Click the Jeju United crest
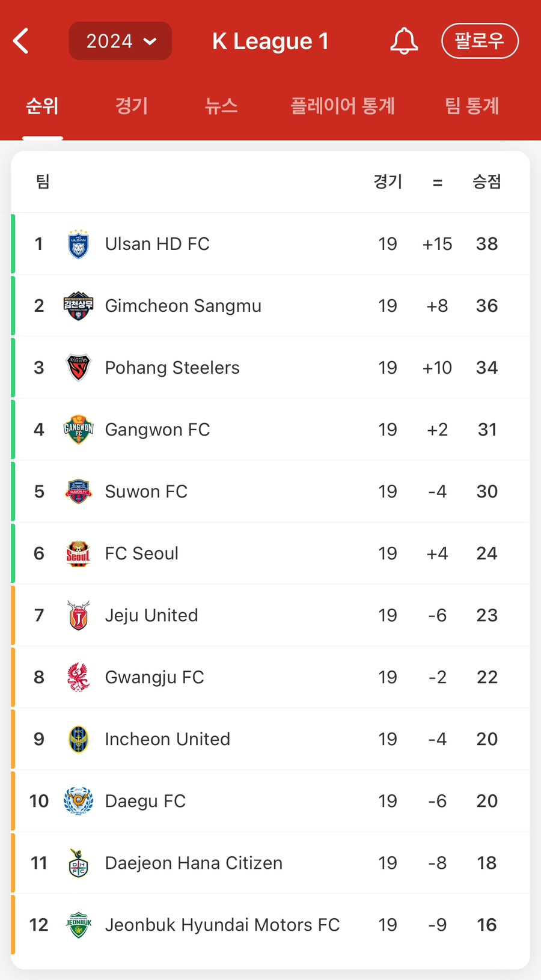This screenshot has width=541, height=980. pos(78,615)
